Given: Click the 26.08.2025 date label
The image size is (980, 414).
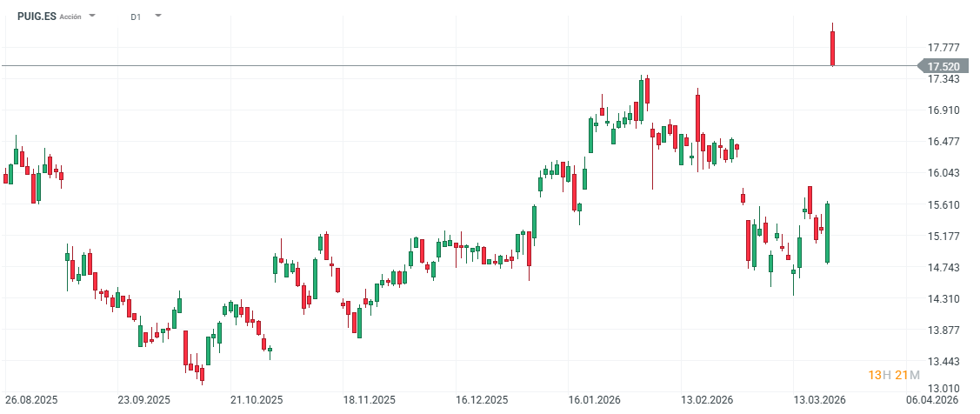Looking at the screenshot, I should (x=31, y=400).
